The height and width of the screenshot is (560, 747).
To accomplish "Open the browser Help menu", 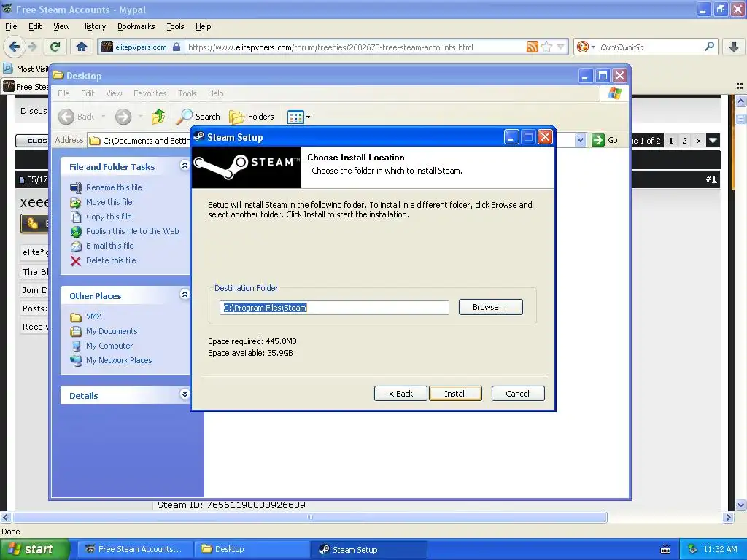I will tap(203, 26).
